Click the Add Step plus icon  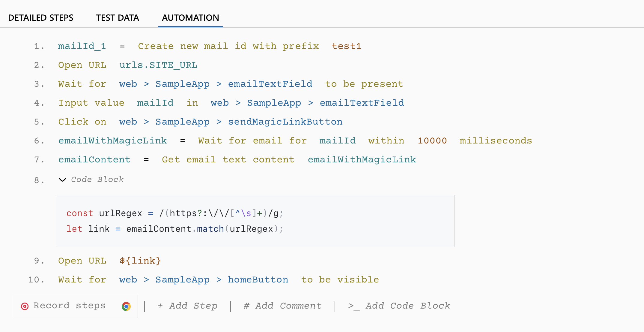160,306
